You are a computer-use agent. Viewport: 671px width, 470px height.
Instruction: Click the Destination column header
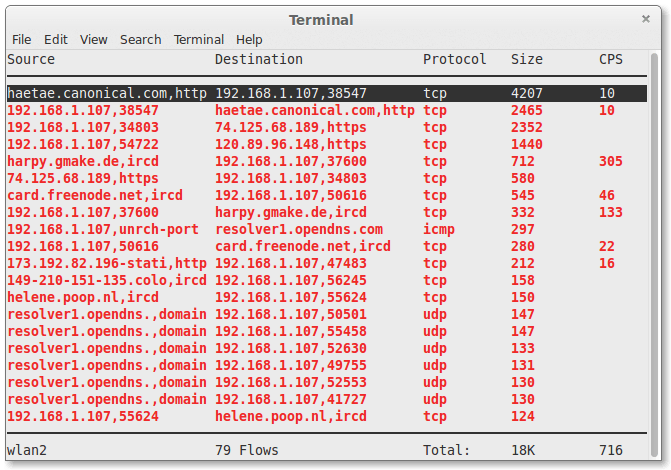[258, 59]
